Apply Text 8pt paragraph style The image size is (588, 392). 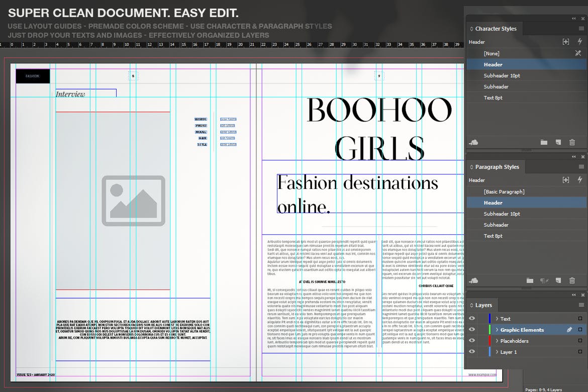(x=493, y=236)
